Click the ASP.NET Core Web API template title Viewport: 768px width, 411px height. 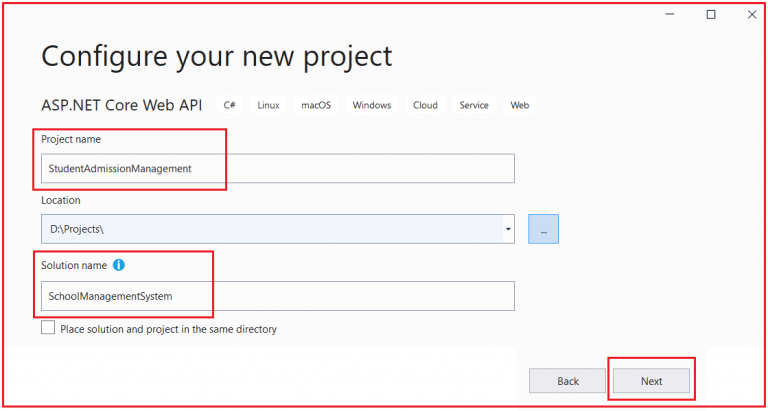pyautogui.click(x=121, y=105)
